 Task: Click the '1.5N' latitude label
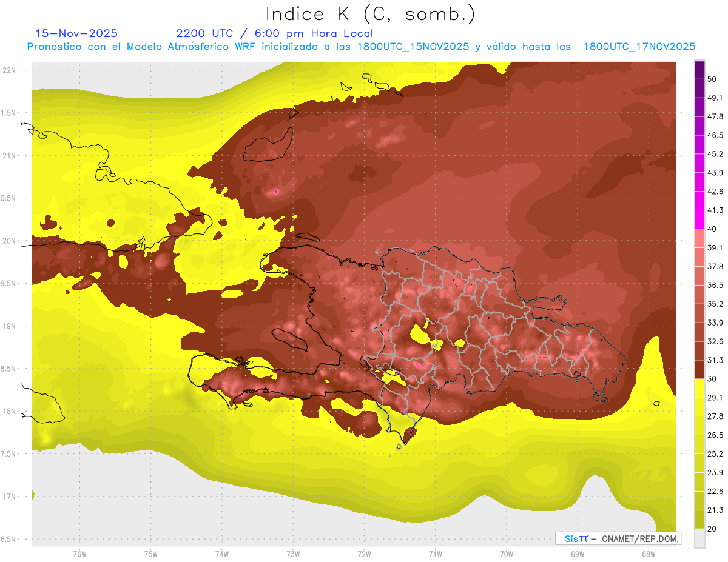9,113
